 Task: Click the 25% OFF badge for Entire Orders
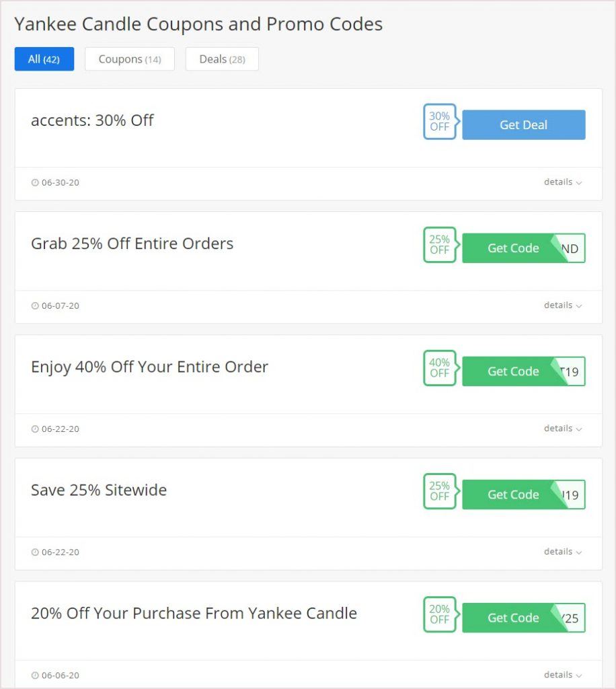coord(440,245)
